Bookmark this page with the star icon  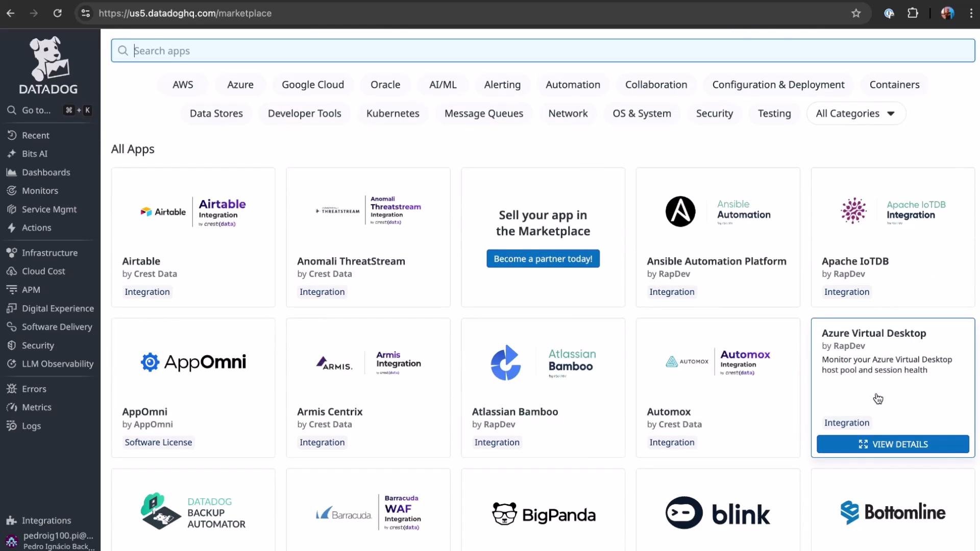click(x=856, y=13)
